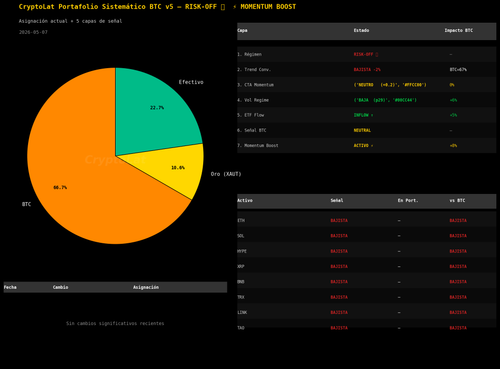Select the XRP asset row
This screenshot has width=500, height=369.
(367, 266)
